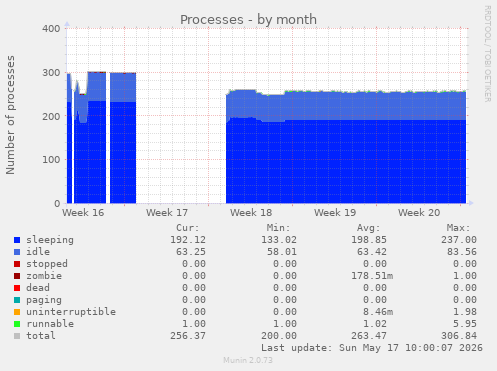Click idle average value 63.42
Image resolution: width=497 pixels, height=371 pixels.
point(372,252)
